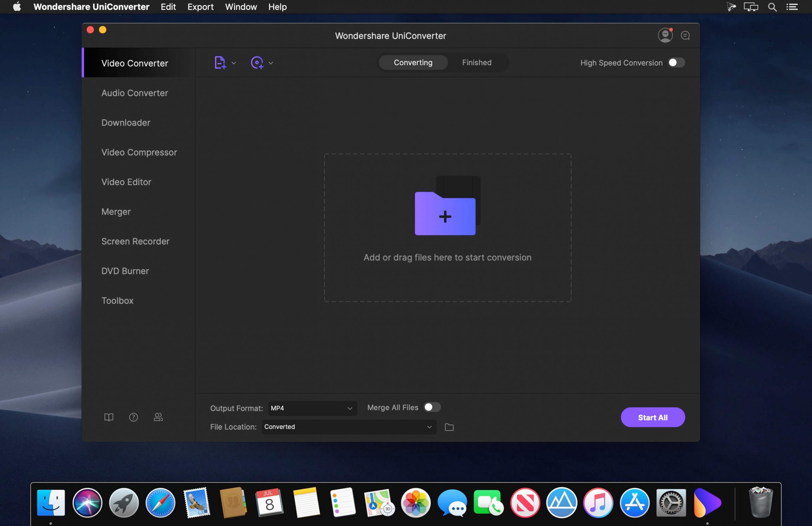Click the Video Converter sidebar icon

pos(134,63)
